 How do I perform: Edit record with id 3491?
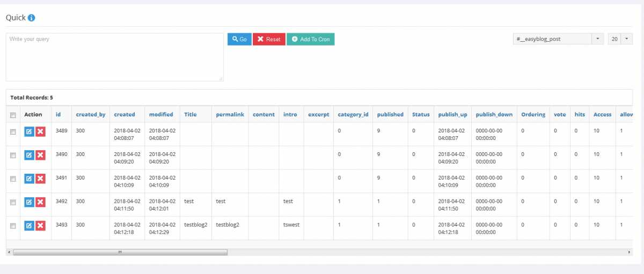pos(29,179)
